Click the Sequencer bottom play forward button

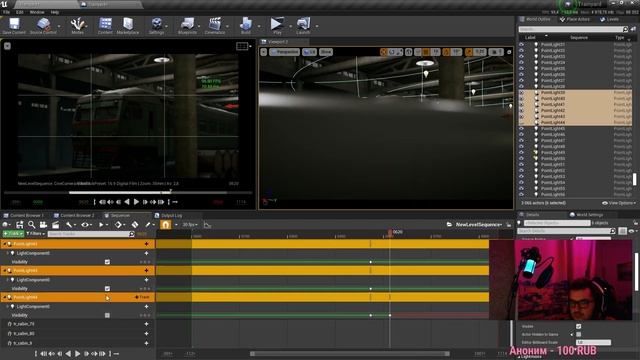78,353
